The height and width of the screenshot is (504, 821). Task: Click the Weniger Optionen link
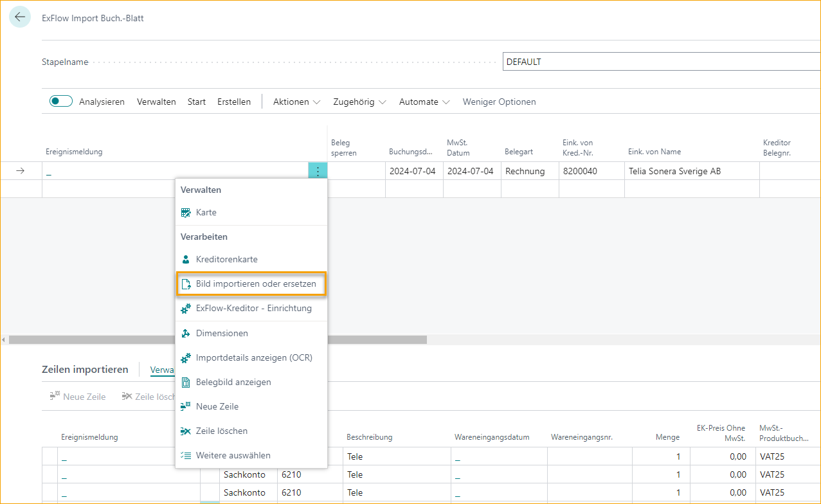499,102
